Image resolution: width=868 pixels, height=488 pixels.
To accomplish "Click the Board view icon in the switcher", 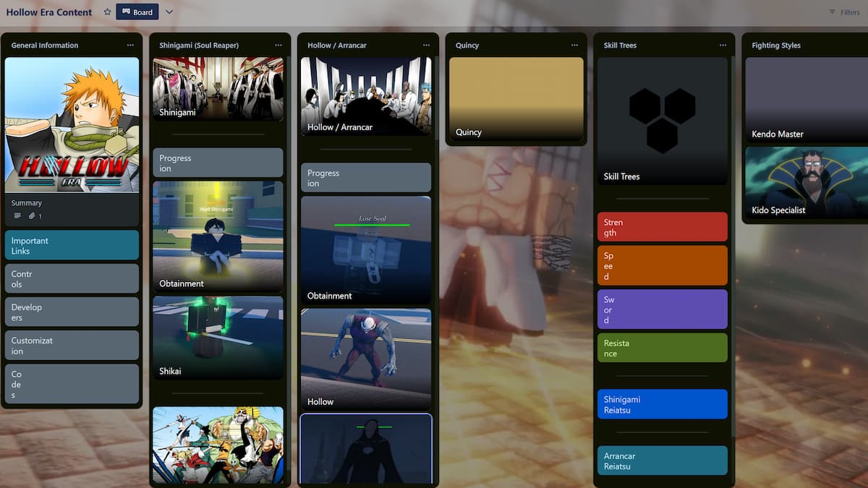I will (x=125, y=12).
